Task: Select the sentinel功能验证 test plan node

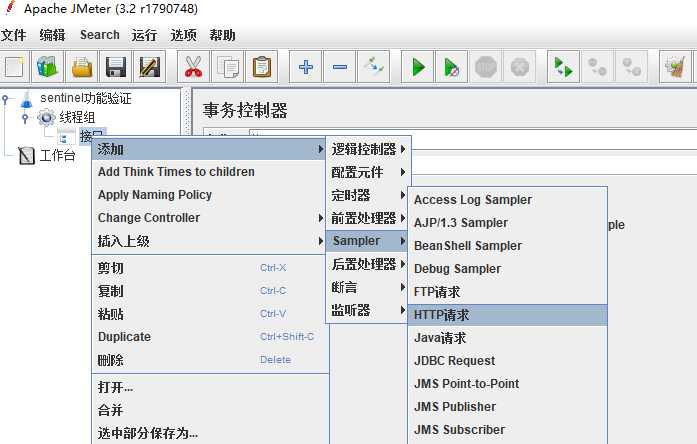Action: click(x=85, y=98)
